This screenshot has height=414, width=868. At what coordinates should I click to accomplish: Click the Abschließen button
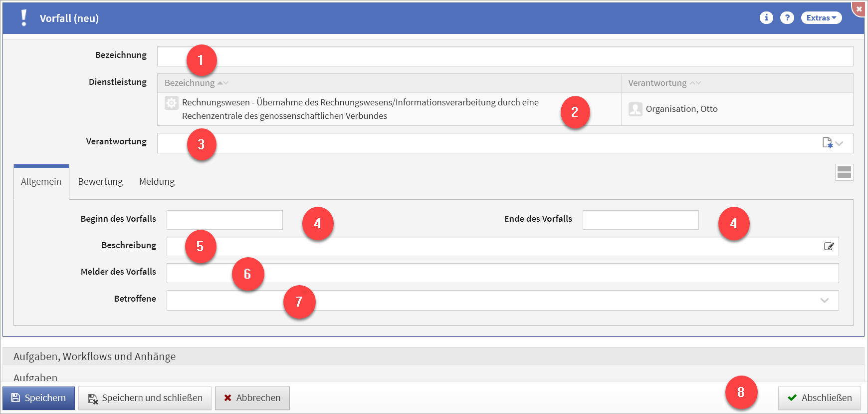[819, 398]
